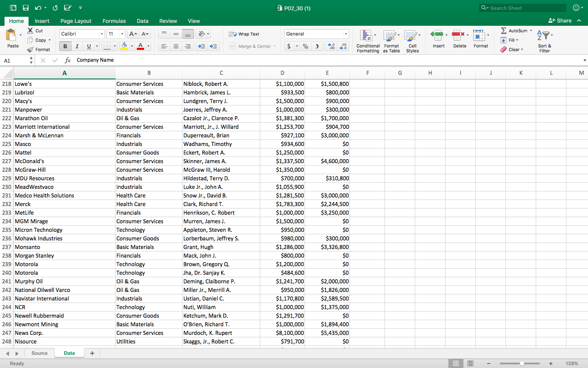588x368 pixels.
Task: Center text horizontally
Action: (176, 46)
